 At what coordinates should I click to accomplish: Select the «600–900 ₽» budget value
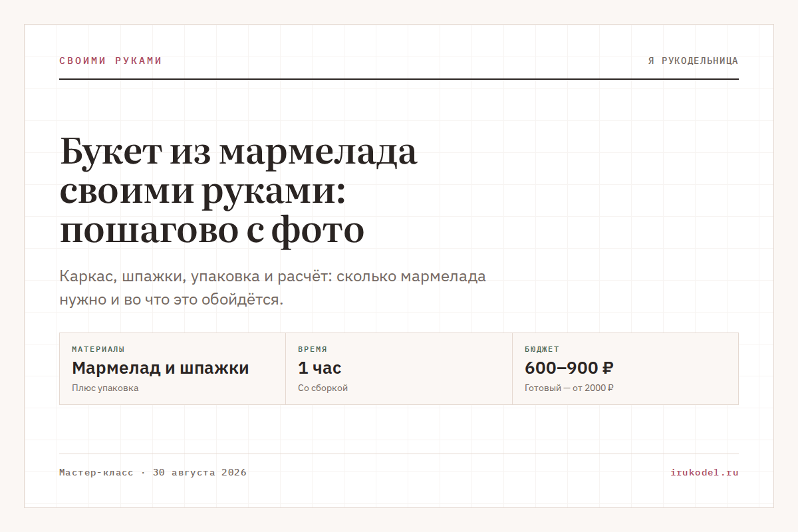(569, 368)
